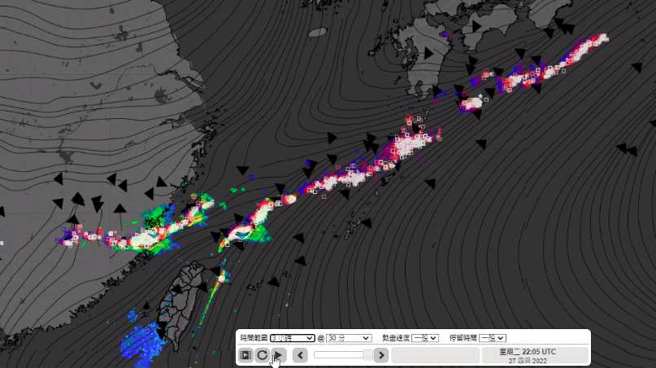
Task: Open the dwell time dropdown
Action: click(x=493, y=338)
